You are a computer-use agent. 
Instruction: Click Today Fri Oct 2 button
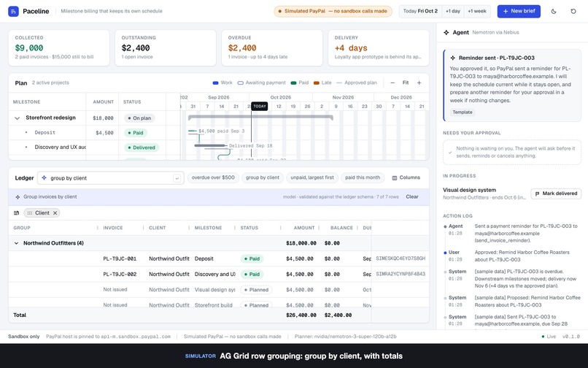click(x=420, y=11)
